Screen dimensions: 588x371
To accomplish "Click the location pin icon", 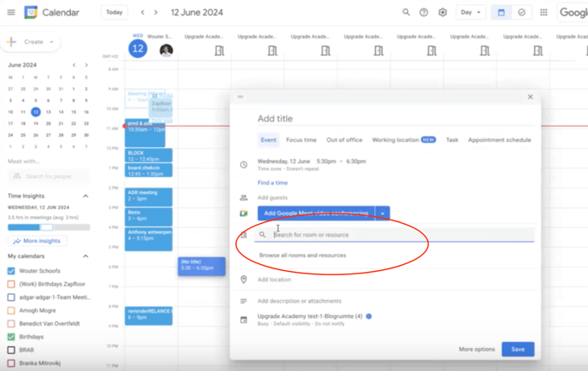I will (244, 280).
